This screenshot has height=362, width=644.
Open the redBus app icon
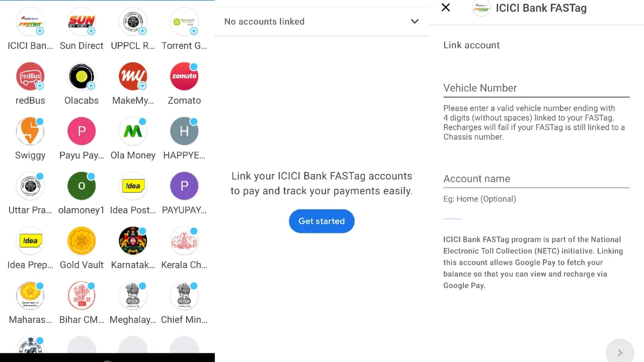30,76
